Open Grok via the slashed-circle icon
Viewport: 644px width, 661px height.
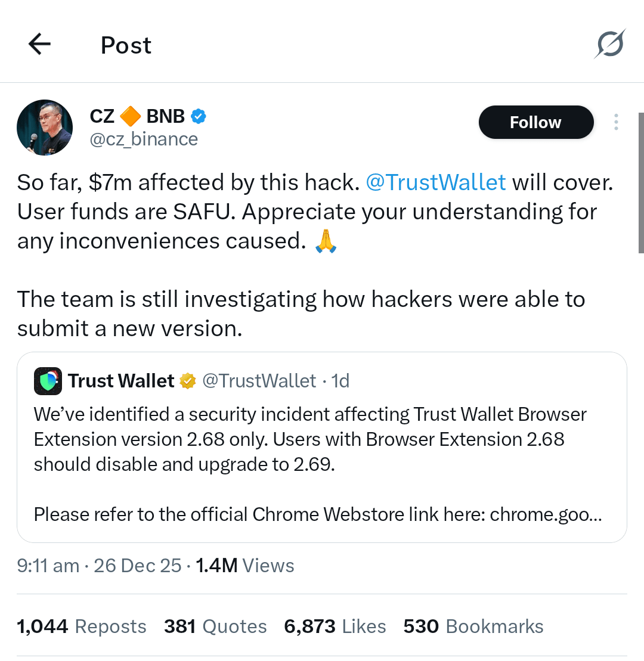(x=609, y=44)
